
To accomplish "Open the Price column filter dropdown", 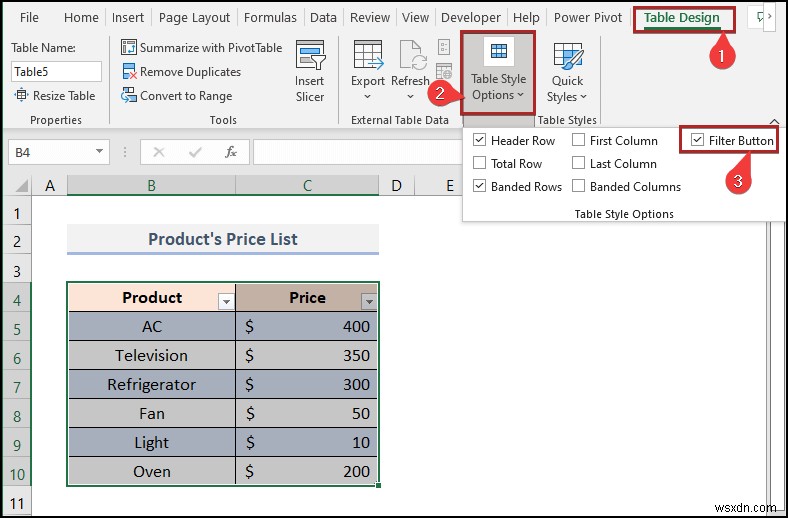I will 369,301.
